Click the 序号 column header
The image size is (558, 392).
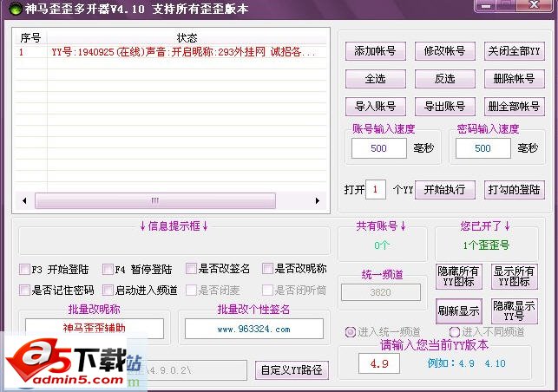pos(30,37)
